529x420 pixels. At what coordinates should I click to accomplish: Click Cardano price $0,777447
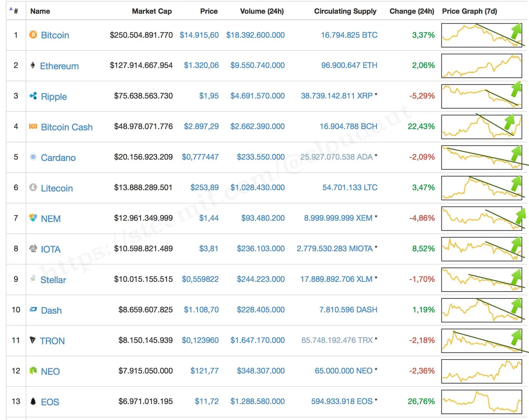click(200, 157)
